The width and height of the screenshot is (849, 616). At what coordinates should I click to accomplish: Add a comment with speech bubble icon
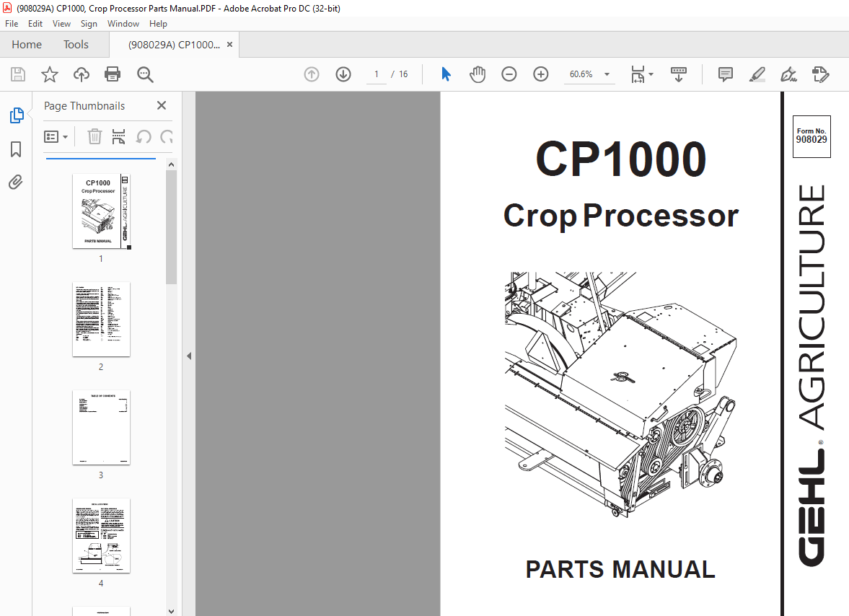click(726, 74)
